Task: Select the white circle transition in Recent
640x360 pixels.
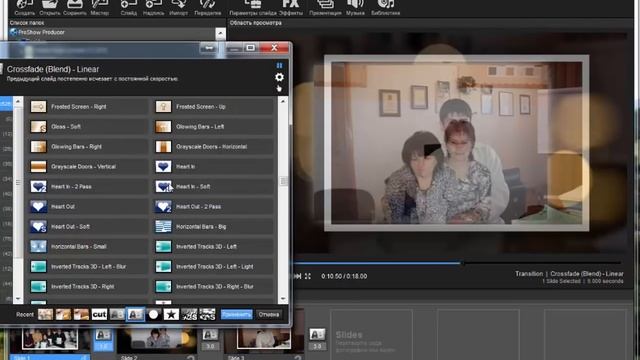Action: [x=153, y=314]
